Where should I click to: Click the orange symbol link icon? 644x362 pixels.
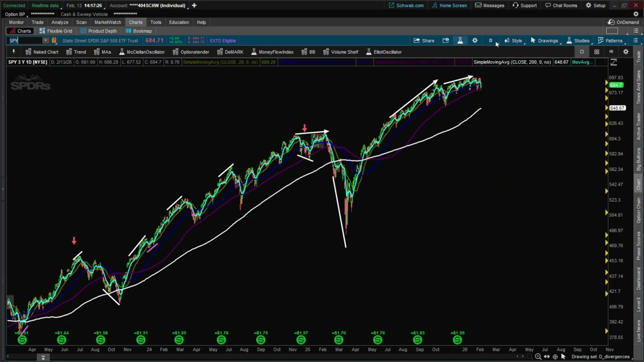[54, 41]
